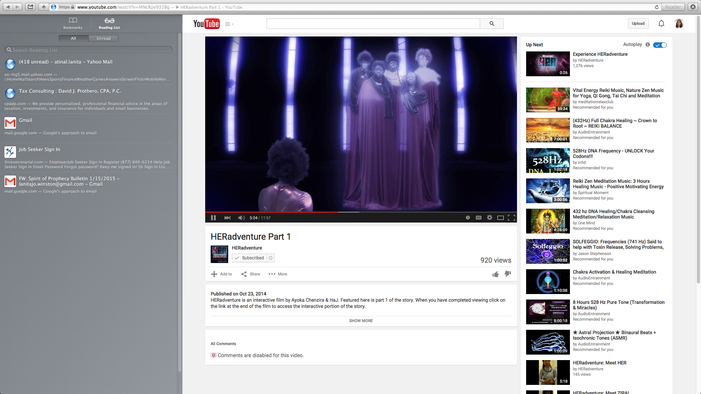Open 8 Hours 528 Hz Pure Tone thumbnail
Viewport: 701px width, 394px height.
548,312
